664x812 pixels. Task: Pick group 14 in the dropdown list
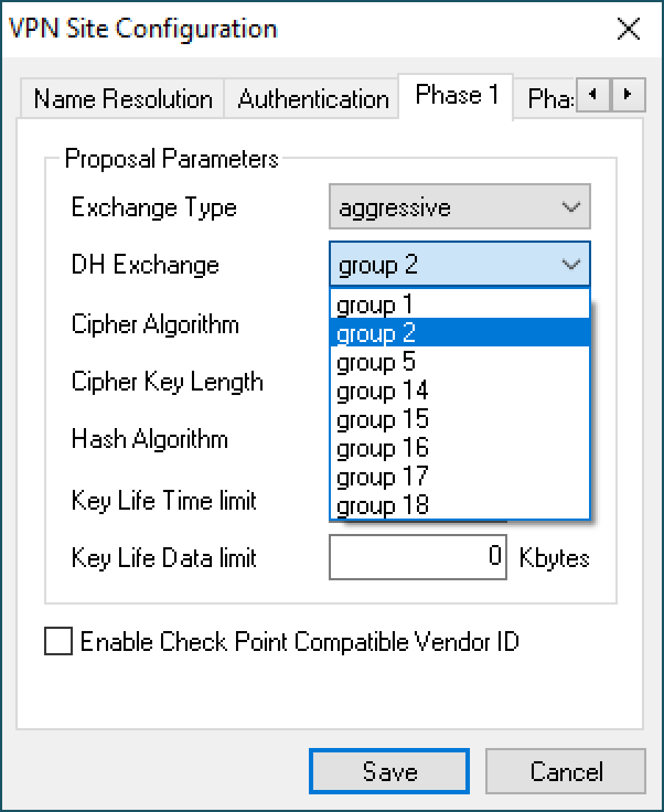click(459, 391)
